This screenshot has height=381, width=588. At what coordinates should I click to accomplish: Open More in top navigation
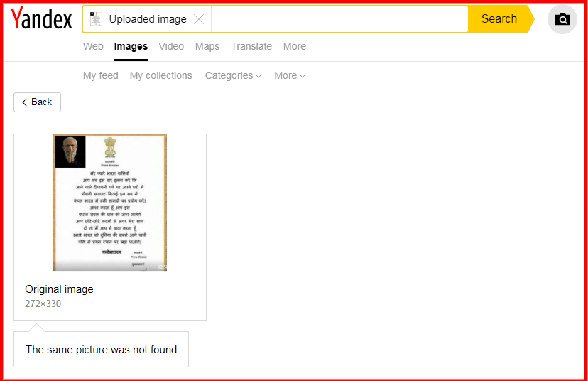click(x=295, y=46)
